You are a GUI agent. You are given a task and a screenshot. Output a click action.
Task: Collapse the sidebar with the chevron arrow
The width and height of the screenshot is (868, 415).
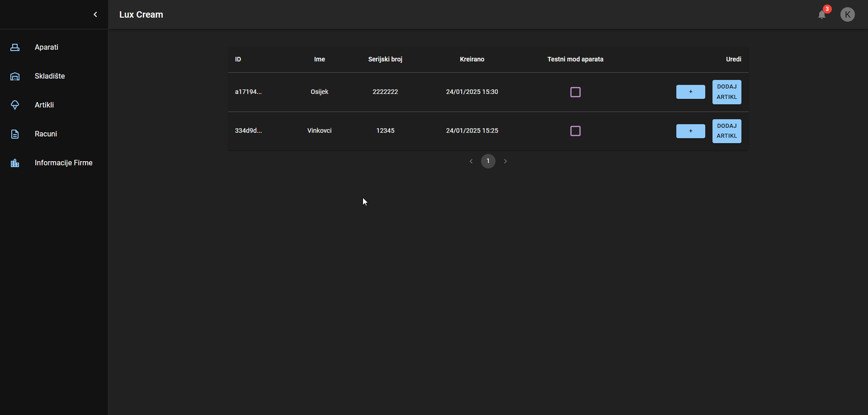(x=95, y=14)
